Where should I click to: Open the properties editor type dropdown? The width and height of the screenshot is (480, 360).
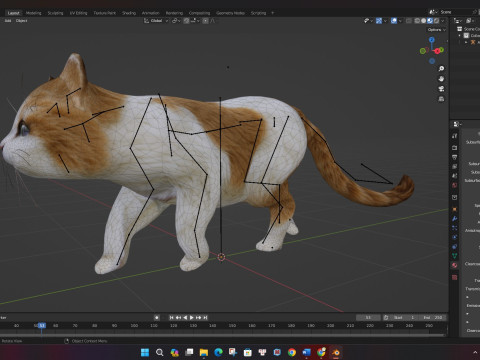pos(457,124)
